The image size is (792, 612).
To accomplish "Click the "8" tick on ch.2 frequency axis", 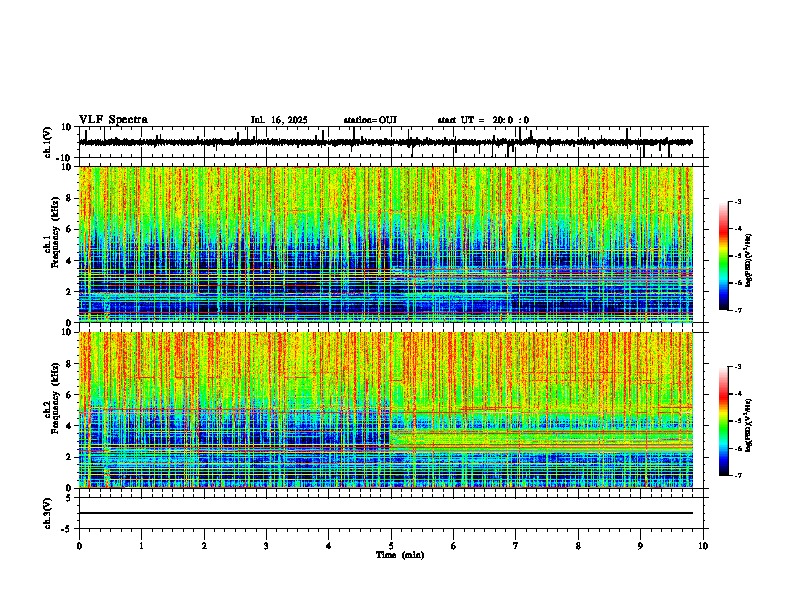I will coord(70,364).
